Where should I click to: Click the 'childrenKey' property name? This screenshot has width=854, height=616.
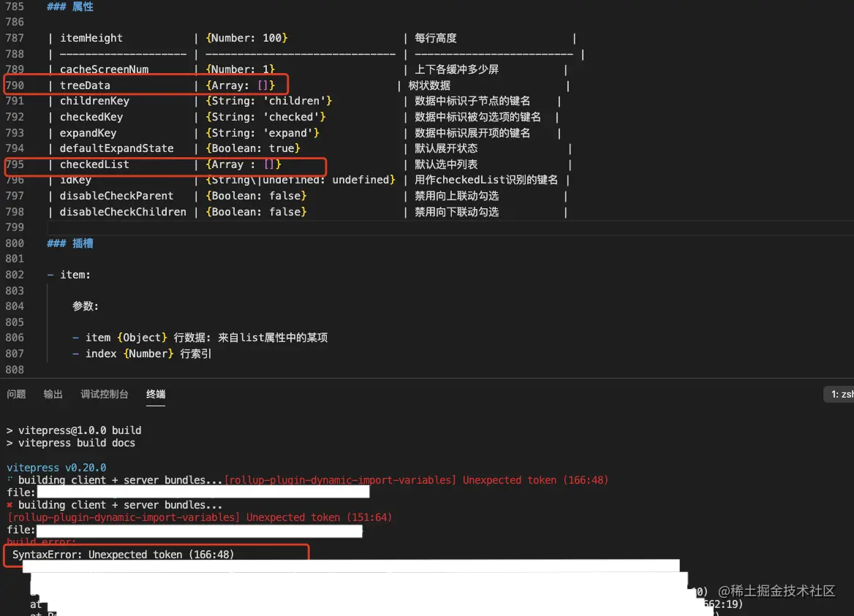(x=94, y=102)
